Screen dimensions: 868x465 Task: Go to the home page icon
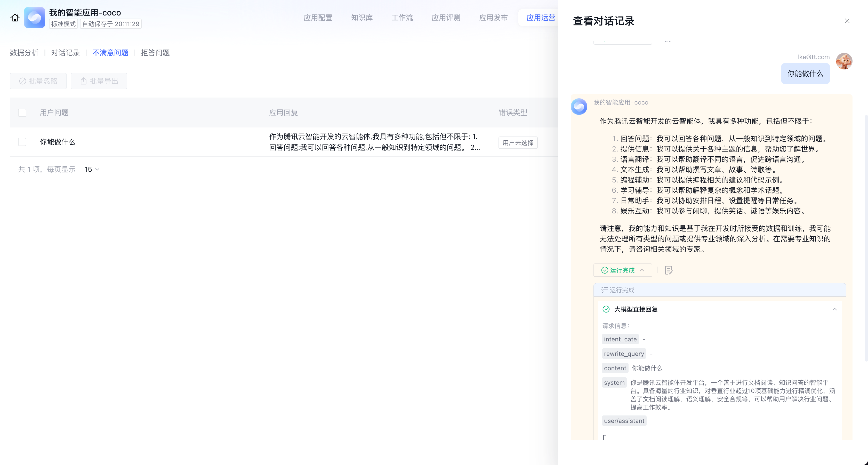pyautogui.click(x=15, y=18)
